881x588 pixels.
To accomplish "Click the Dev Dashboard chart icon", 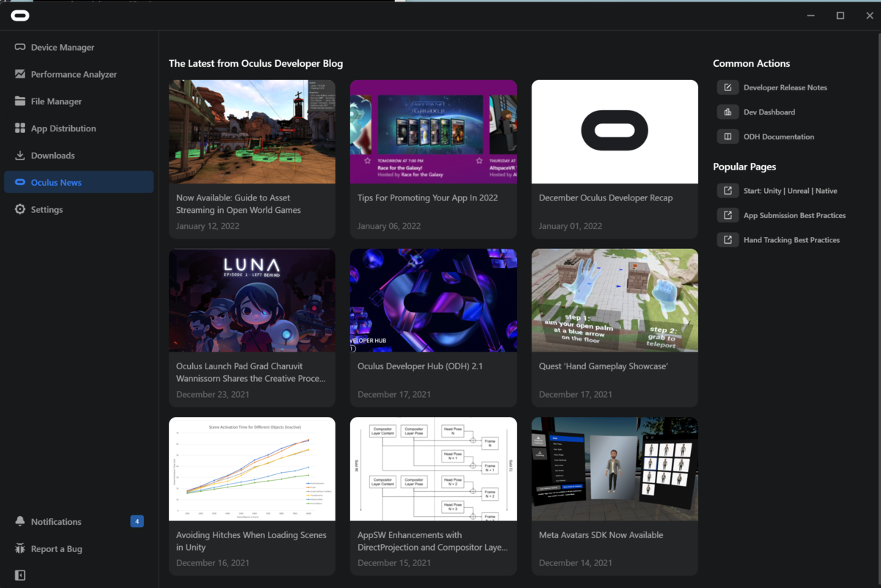I will point(728,112).
